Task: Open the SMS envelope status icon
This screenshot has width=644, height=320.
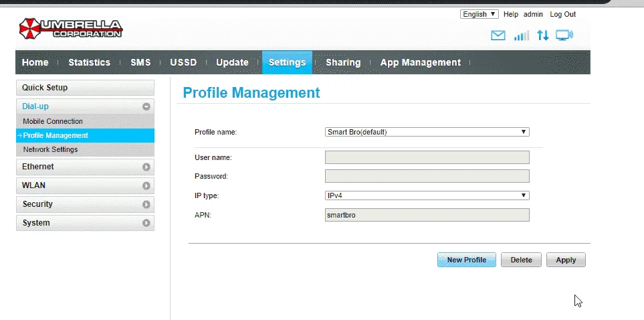Action: pyautogui.click(x=498, y=35)
